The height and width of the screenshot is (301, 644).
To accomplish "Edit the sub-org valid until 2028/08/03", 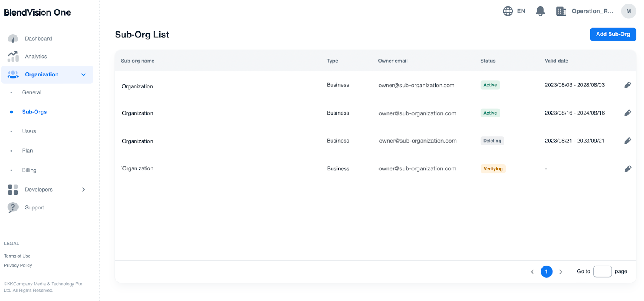I will tap(627, 85).
